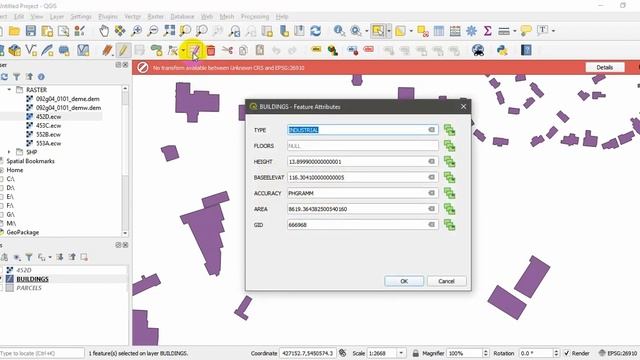
Task: Click the Browser panel filter icon
Action: pos(17,77)
